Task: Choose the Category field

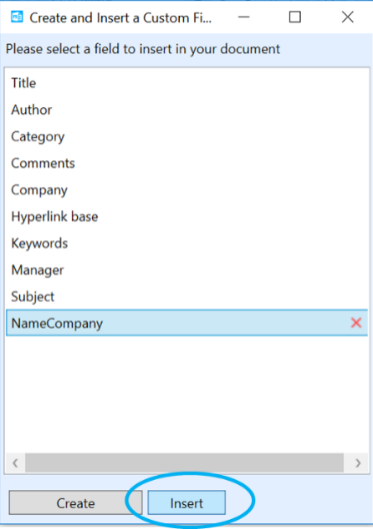Action: click(x=187, y=136)
